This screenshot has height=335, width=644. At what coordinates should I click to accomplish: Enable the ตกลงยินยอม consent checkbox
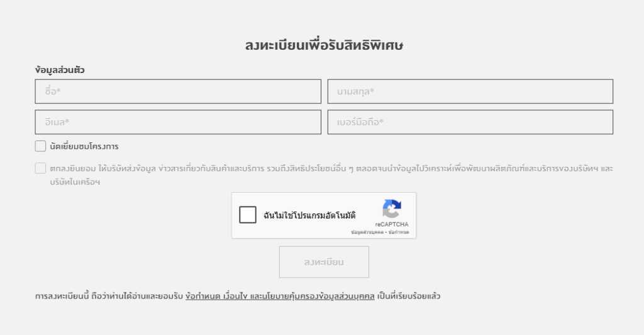pyautogui.click(x=40, y=168)
